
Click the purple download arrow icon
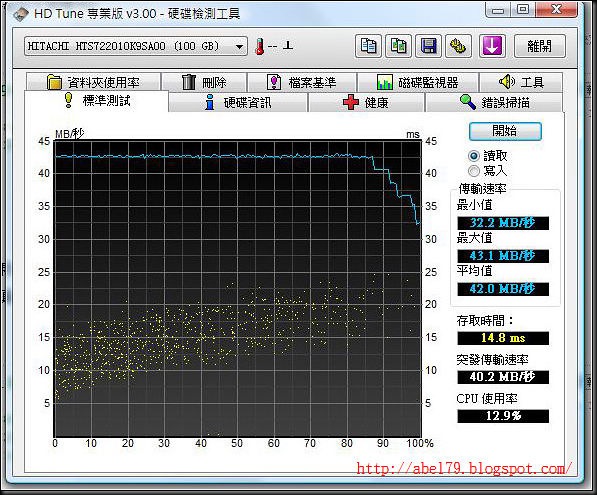492,46
